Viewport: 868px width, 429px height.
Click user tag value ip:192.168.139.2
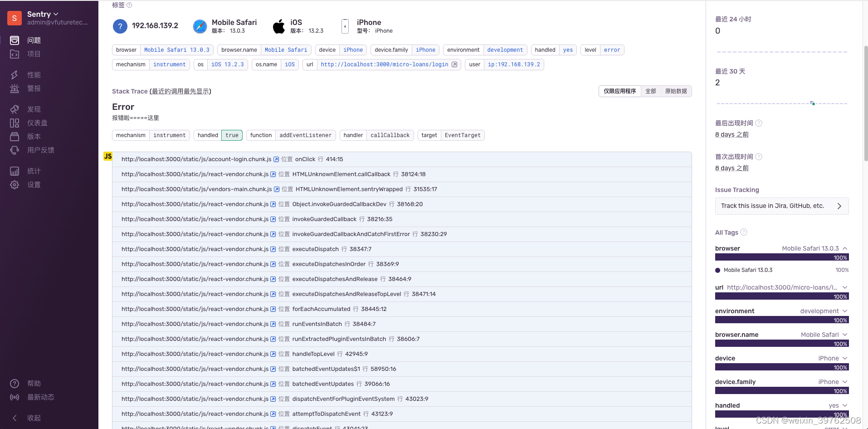(x=514, y=64)
